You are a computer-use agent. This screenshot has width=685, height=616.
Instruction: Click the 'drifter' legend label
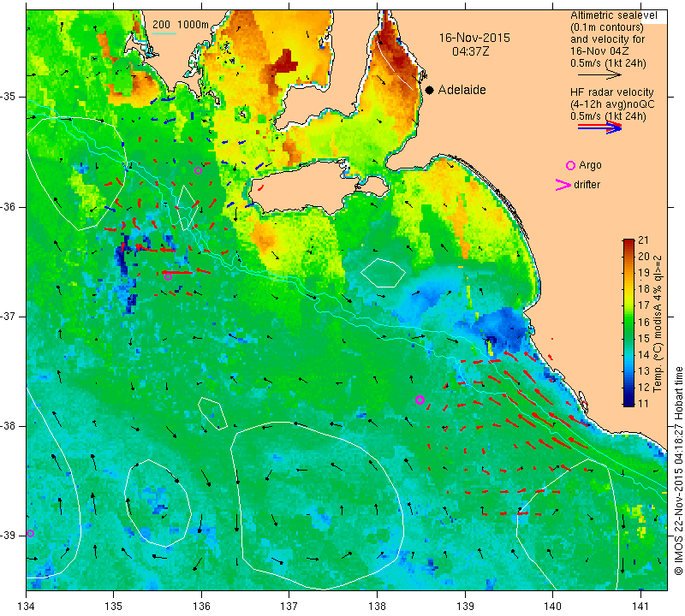pos(587,185)
